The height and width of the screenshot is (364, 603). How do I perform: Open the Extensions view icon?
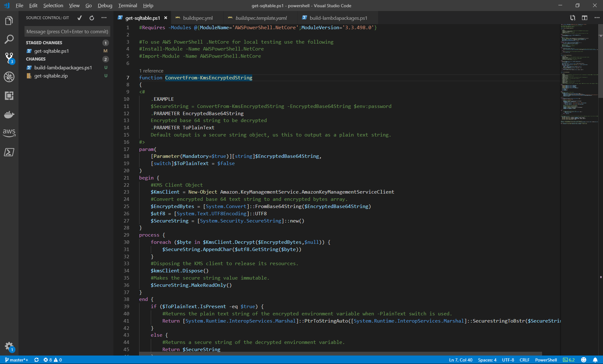click(x=9, y=96)
